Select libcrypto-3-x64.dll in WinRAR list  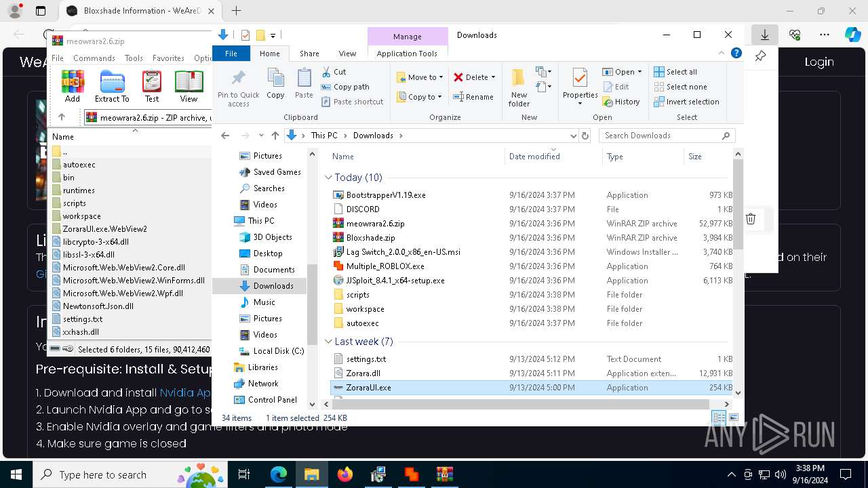[x=96, y=242]
